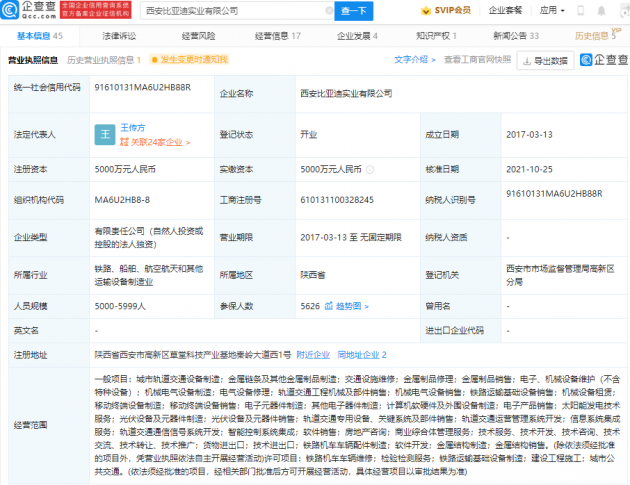Screen dimensions: 630x485
Task: Expand the 应用 dropdown menu
Action: (551, 11)
